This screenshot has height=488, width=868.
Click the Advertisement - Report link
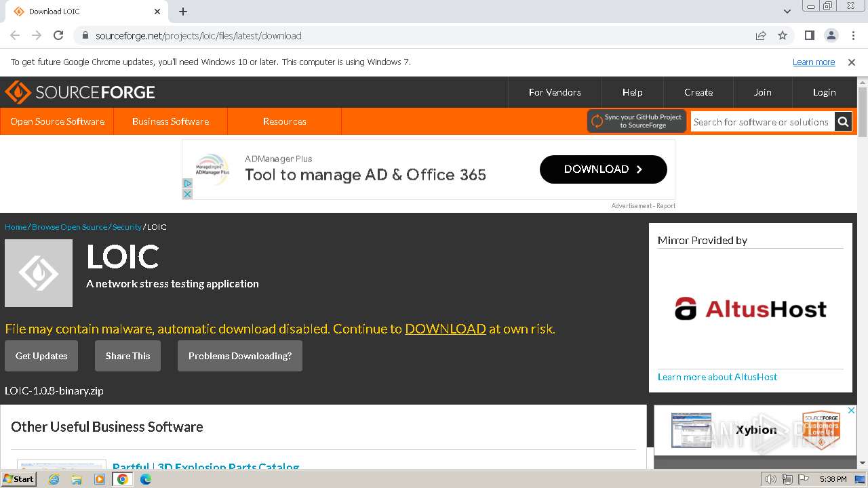tap(643, 205)
